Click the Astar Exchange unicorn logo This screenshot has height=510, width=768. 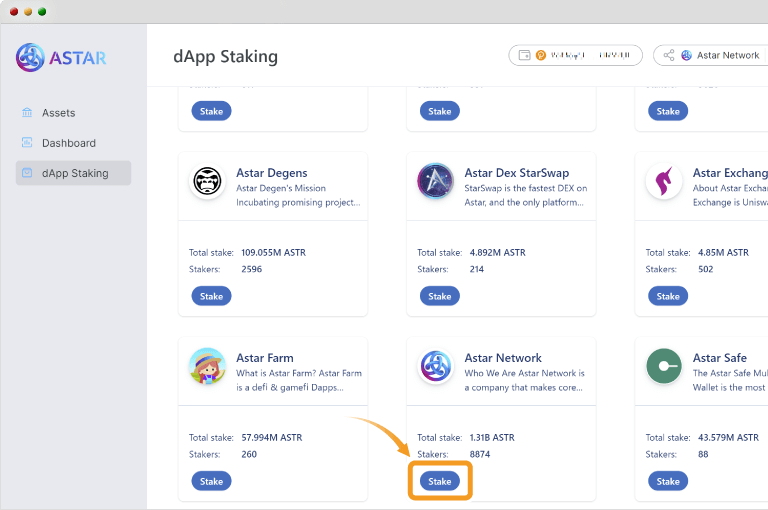tap(664, 181)
